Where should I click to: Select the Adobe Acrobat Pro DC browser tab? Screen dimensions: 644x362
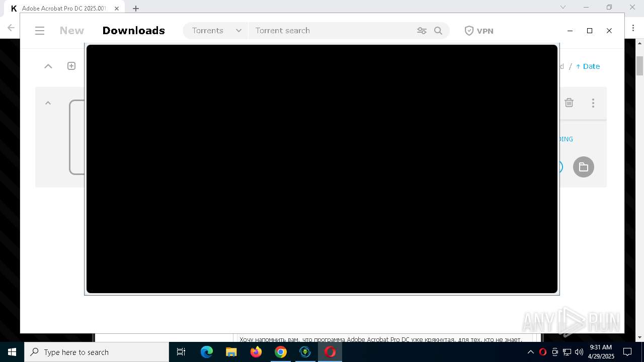[64, 8]
